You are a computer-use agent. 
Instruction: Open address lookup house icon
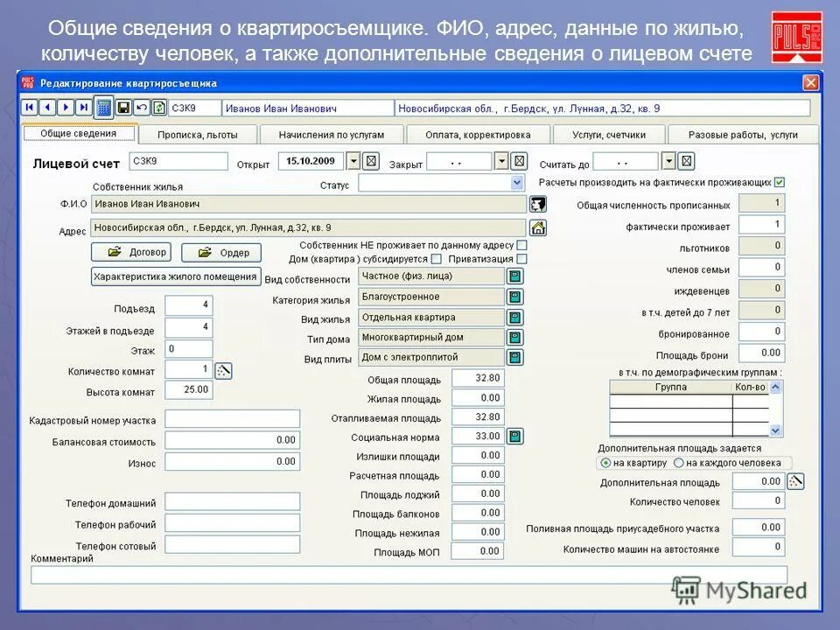pos(538,227)
